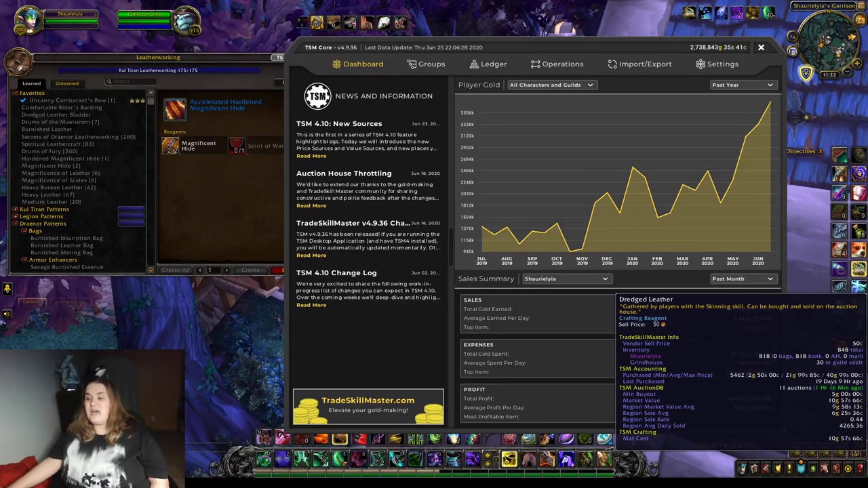Screen dimensions: 868x488
Task: Click action bar slot one ability
Action: (x=264, y=460)
